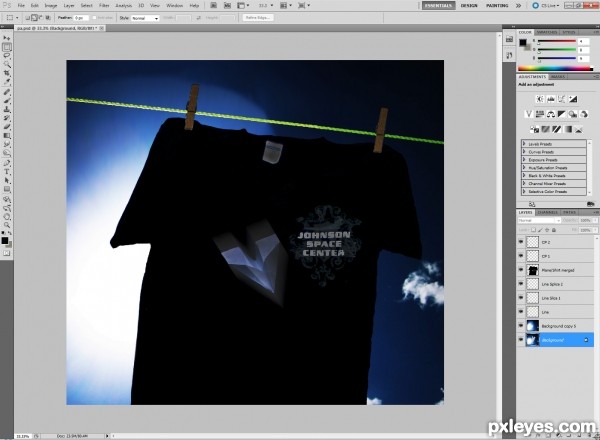This screenshot has width=600, height=440.
Task: Hide the Line layer
Action: click(521, 311)
